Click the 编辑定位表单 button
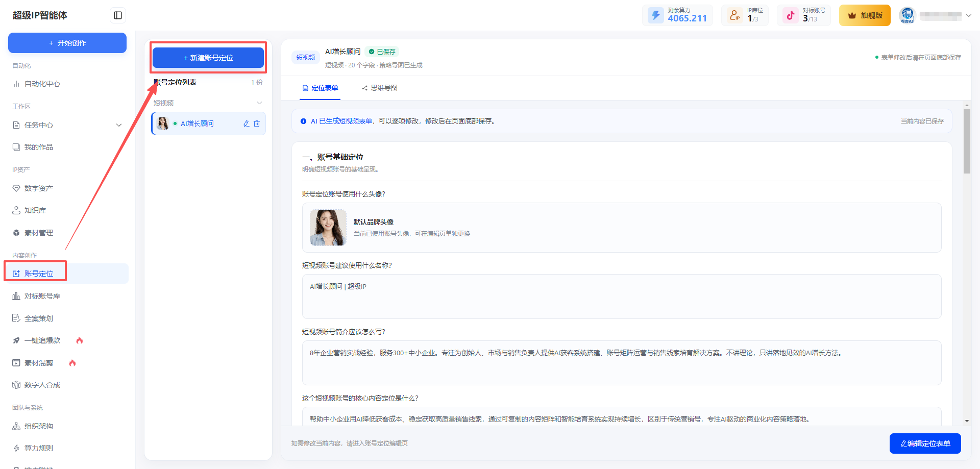This screenshot has width=980, height=469. point(925,443)
